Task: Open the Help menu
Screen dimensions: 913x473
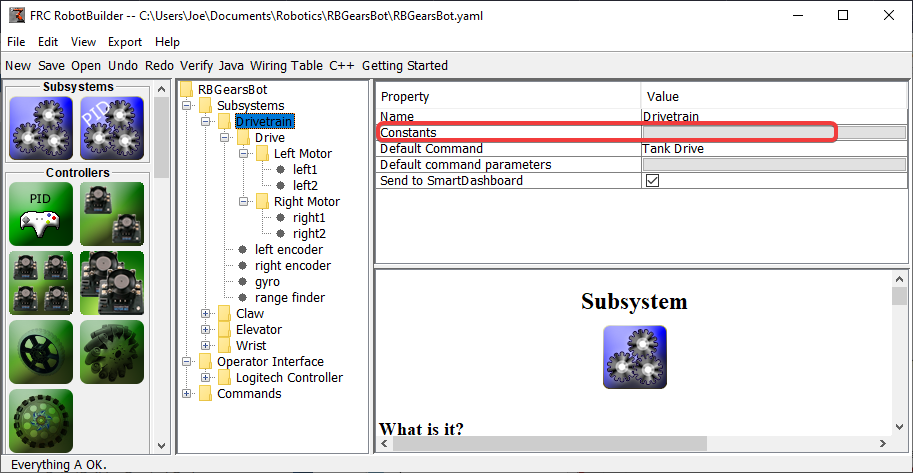Action: (168, 42)
